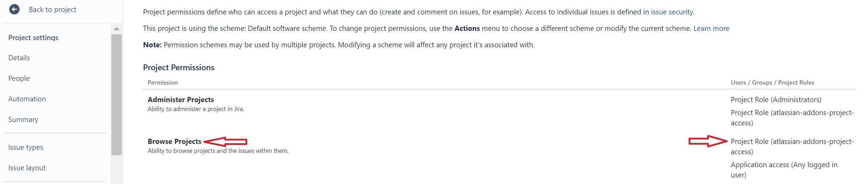The image size is (868, 184).
Task: Select Automation in the sidebar
Action: point(27,99)
